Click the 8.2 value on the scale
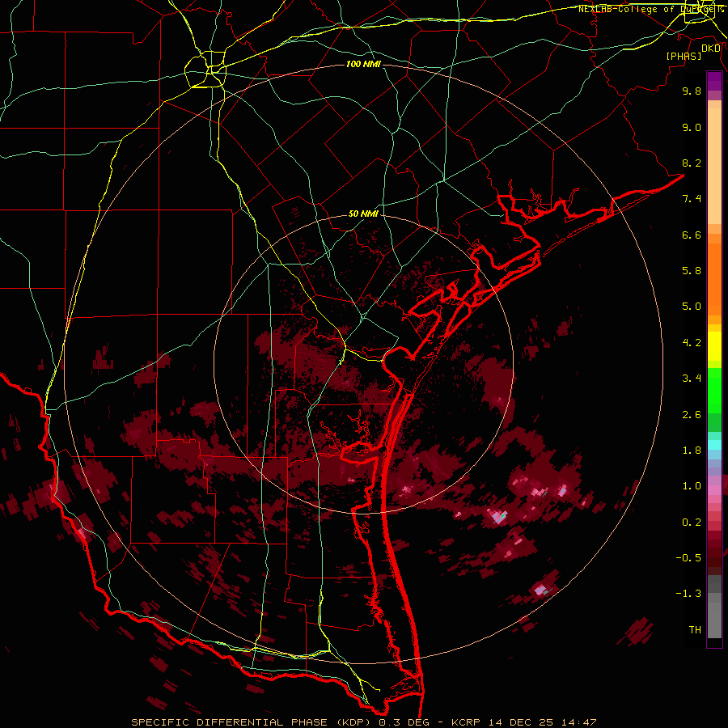 click(692, 163)
